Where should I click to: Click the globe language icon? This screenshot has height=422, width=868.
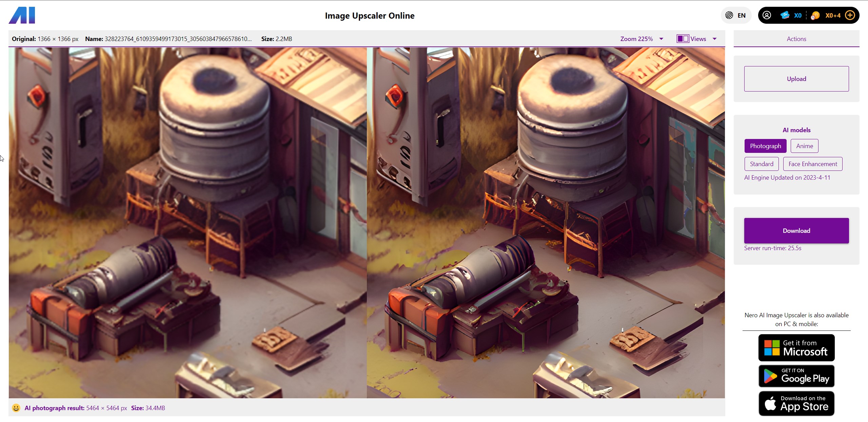click(x=729, y=15)
